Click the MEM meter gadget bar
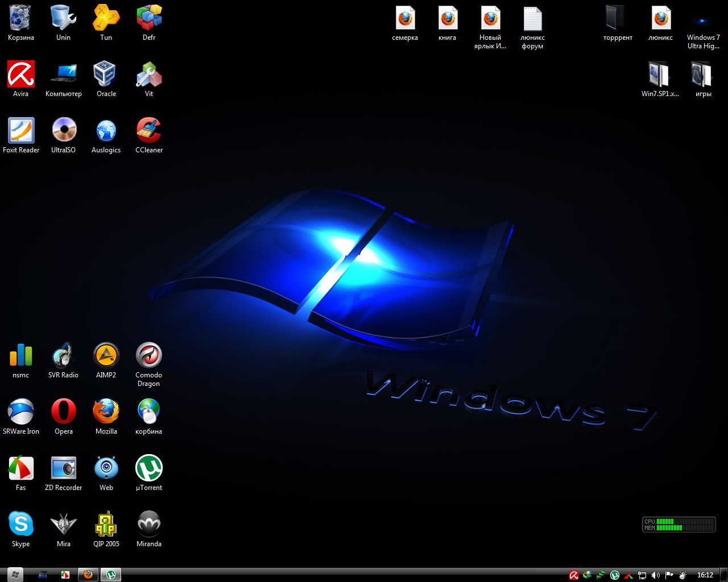 click(685, 527)
